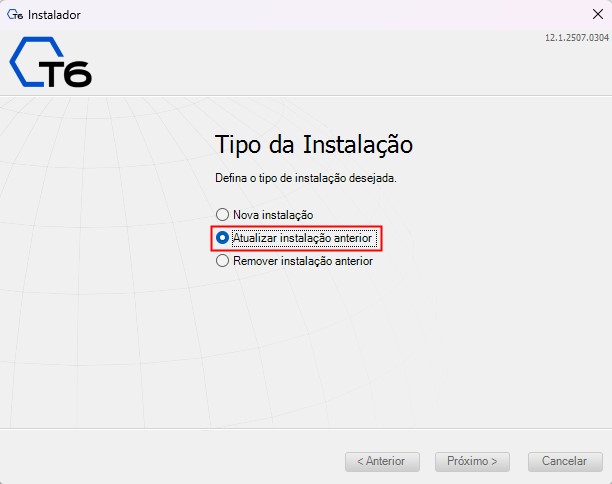This screenshot has width=612, height=484.
Task: Click the small T6 title bar icon
Action: [15, 15]
